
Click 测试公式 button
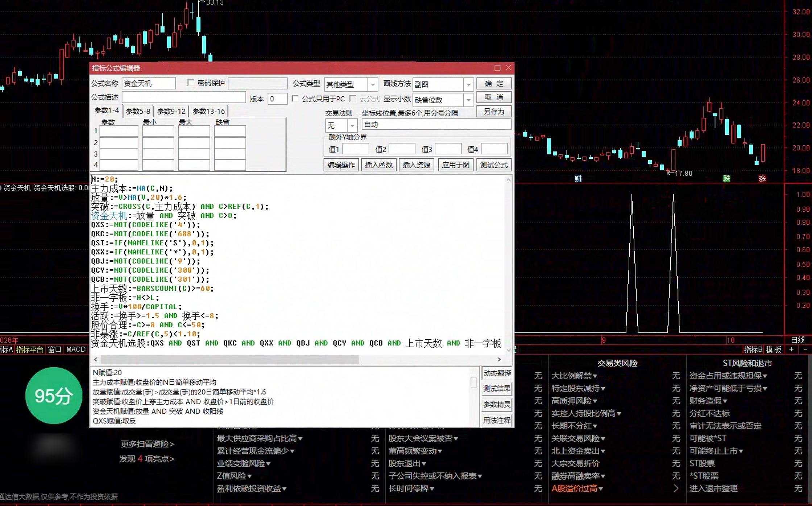494,165
